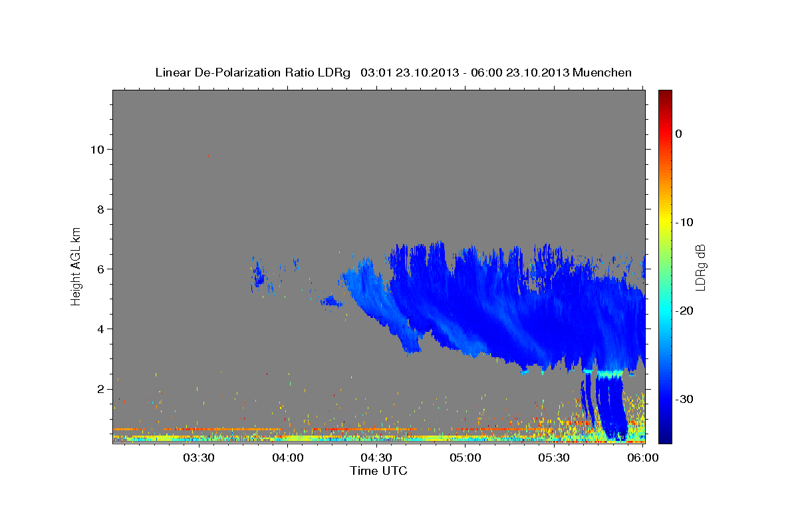The image size is (798, 532).
Task: Click the colorbar tick label '-30'
Action: [x=685, y=399]
